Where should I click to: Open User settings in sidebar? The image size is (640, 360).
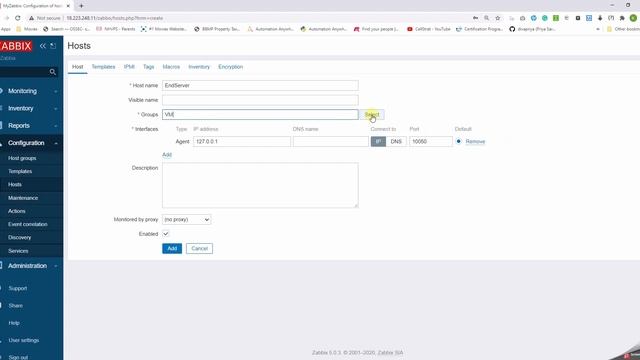(24, 340)
